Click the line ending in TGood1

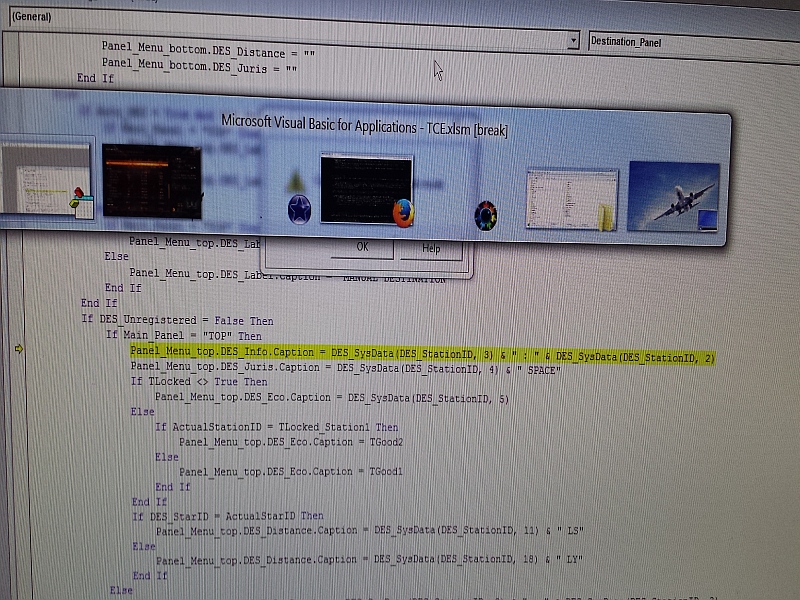(x=291, y=471)
